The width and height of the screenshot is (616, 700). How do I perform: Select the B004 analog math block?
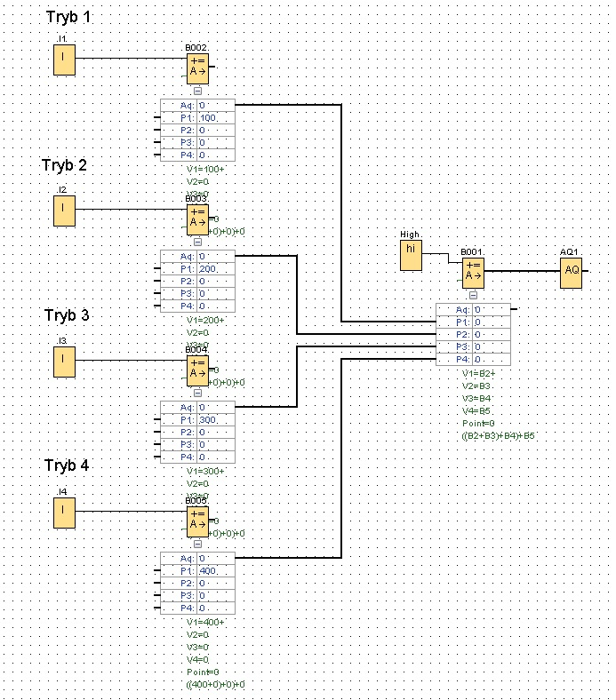click(x=197, y=370)
